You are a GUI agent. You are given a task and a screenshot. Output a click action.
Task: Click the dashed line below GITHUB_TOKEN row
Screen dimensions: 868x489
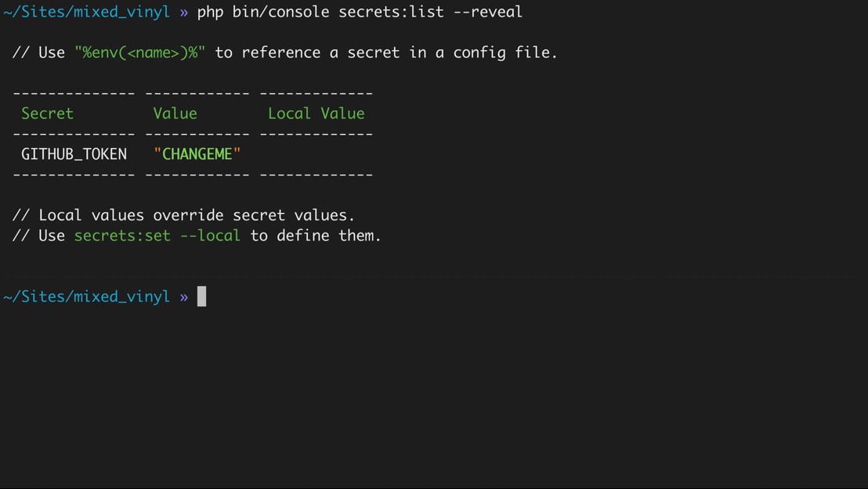(x=193, y=175)
